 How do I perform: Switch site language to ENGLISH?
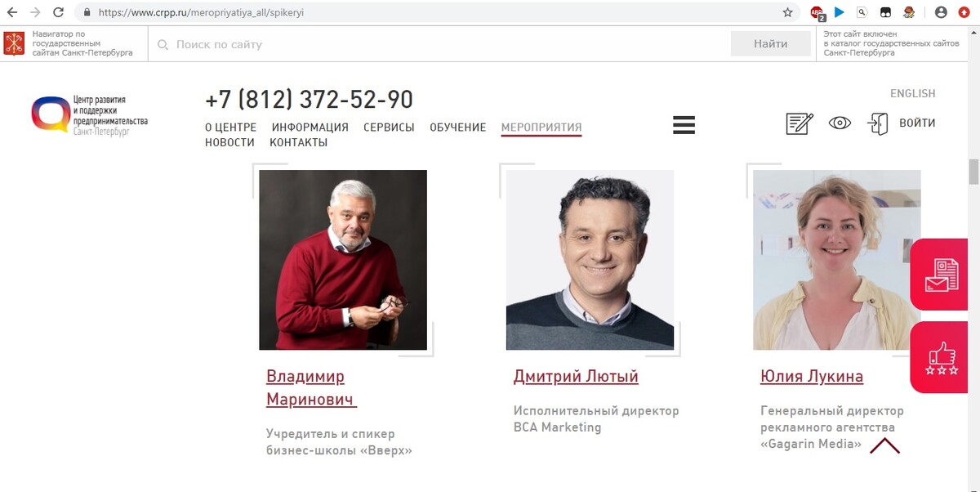point(913,93)
